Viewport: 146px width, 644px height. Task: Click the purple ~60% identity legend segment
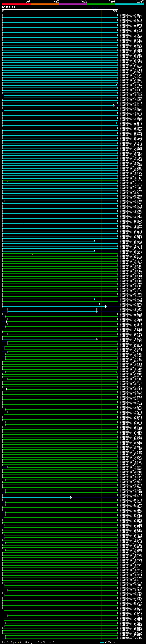pos(73,4)
